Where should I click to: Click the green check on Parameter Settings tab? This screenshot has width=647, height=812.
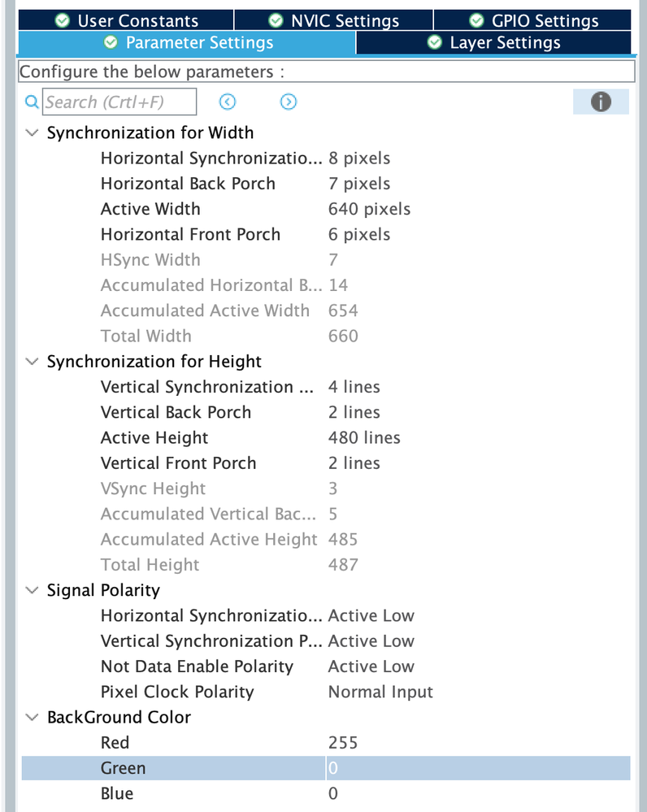[x=111, y=42]
